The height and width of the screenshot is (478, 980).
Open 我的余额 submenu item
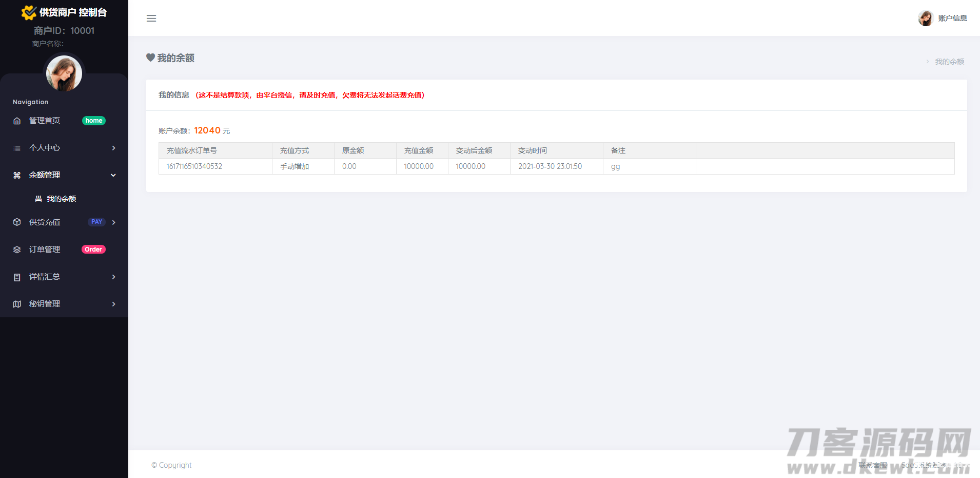tap(62, 199)
